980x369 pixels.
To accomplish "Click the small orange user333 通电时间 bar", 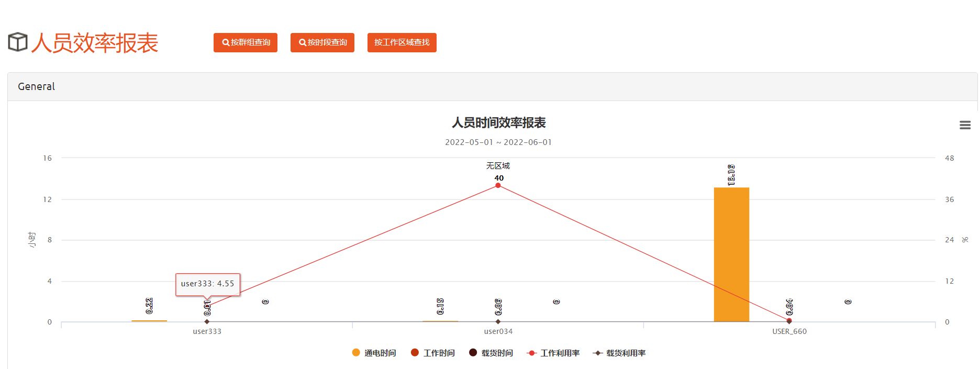I will pos(149,321).
